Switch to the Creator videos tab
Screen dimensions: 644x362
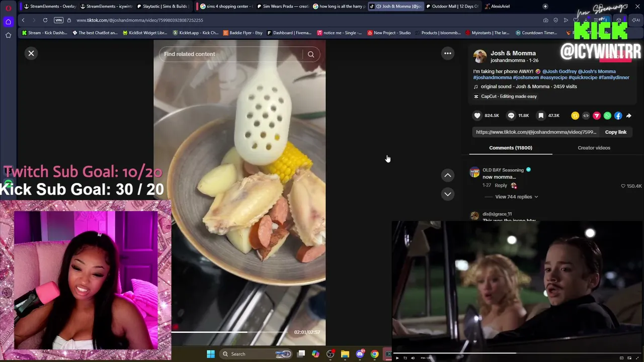click(594, 148)
